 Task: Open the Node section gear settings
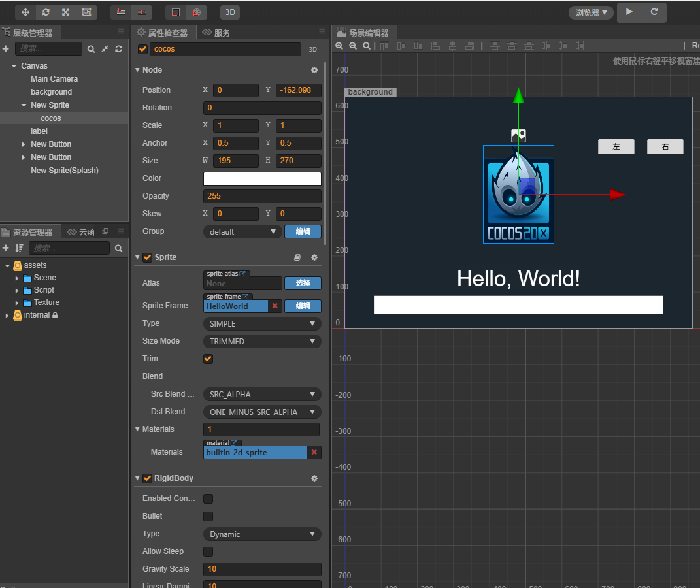coord(314,70)
